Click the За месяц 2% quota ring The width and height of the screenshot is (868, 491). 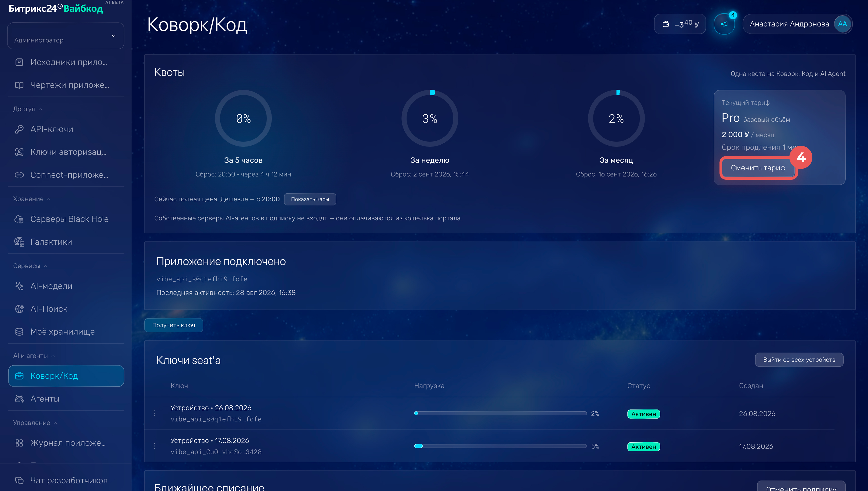[x=616, y=118]
